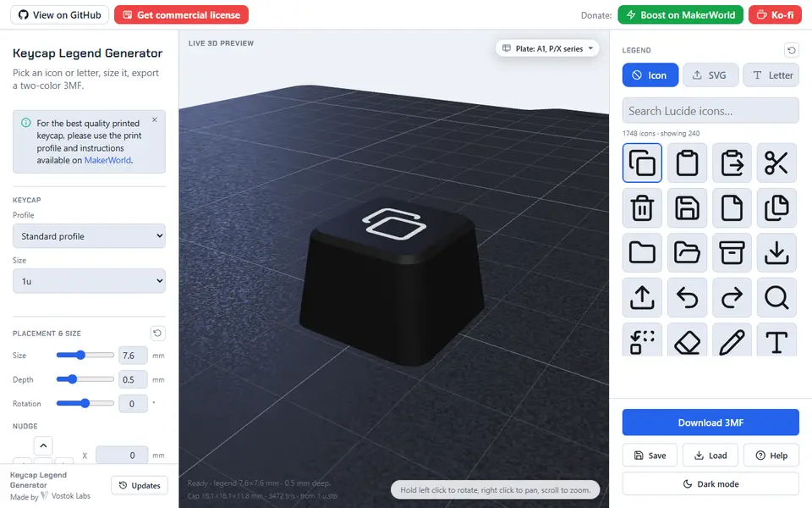This screenshot has width=812, height=508.
Task: Select the magnifying glass search icon
Action: (x=776, y=297)
